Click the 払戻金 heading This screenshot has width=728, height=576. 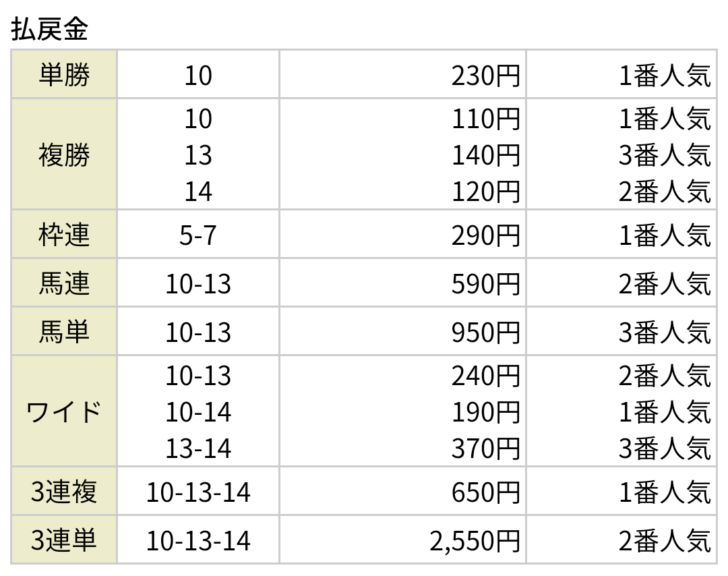point(49,29)
